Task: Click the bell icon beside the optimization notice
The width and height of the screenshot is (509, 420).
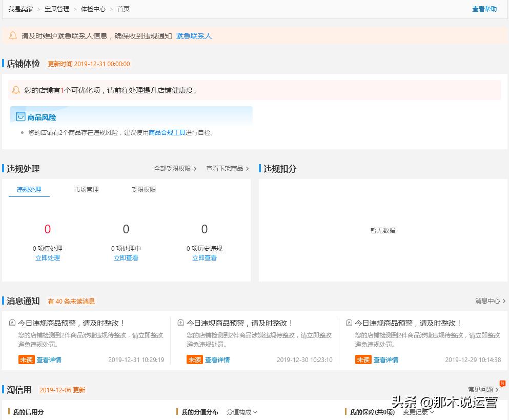Action: pyautogui.click(x=15, y=90)
